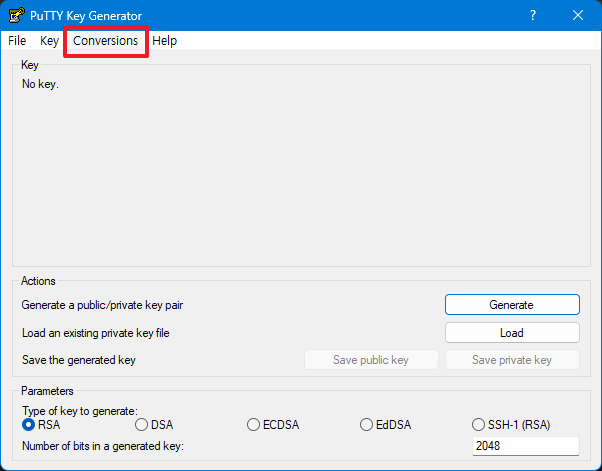
Task: Click the Generate button
Action: [512, 305]
